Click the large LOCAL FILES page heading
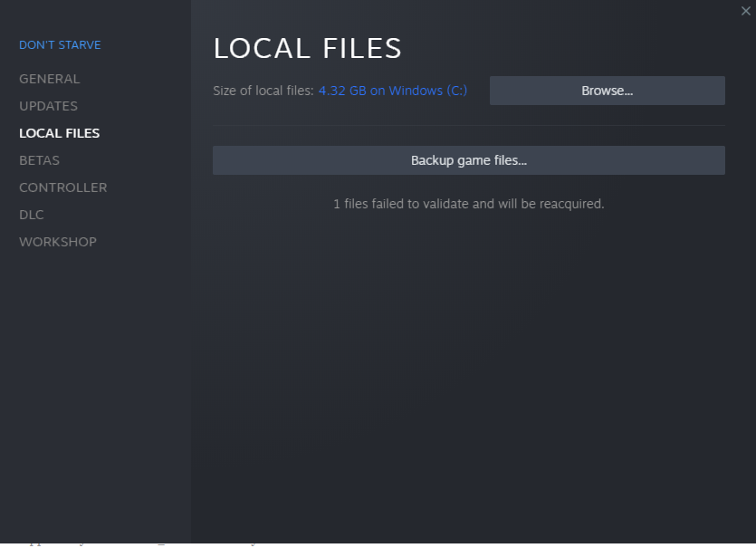 [x=307, y=49]
